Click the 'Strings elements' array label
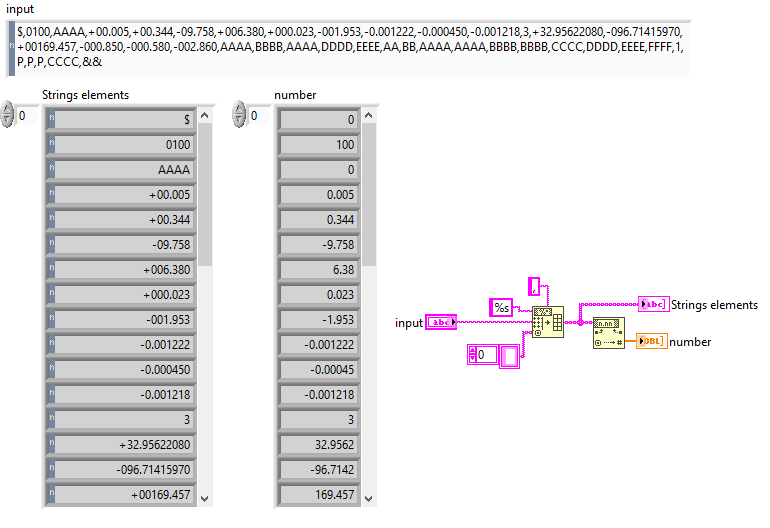Image resolution: width=770 pixels, height=528 pixels. click(x=85, y=95)
